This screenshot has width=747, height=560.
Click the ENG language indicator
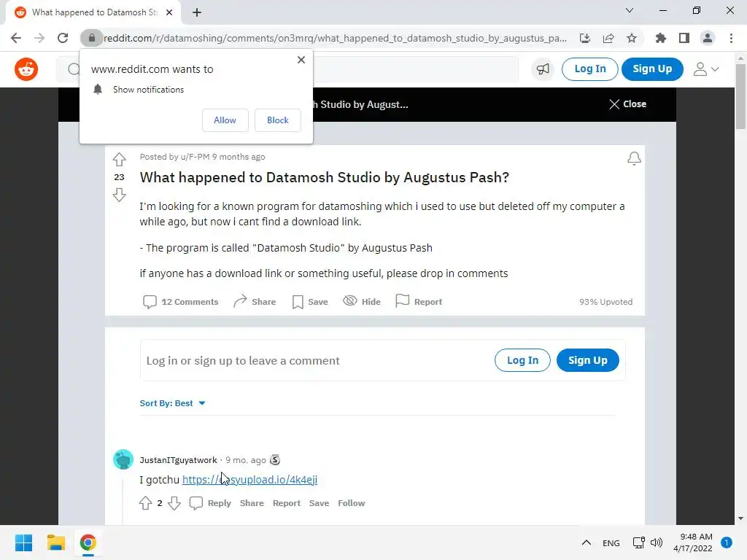coord(611,542)
